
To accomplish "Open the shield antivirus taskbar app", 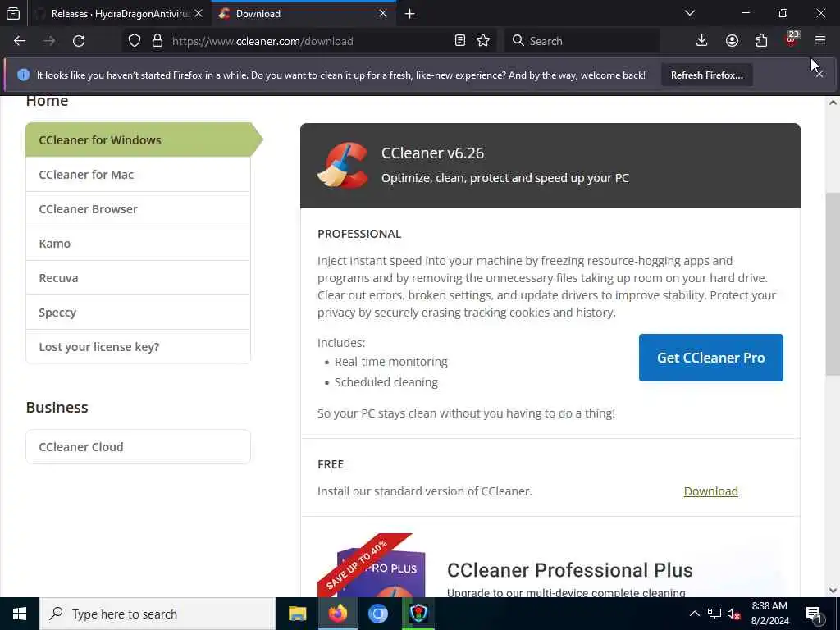I will point(418,614).
